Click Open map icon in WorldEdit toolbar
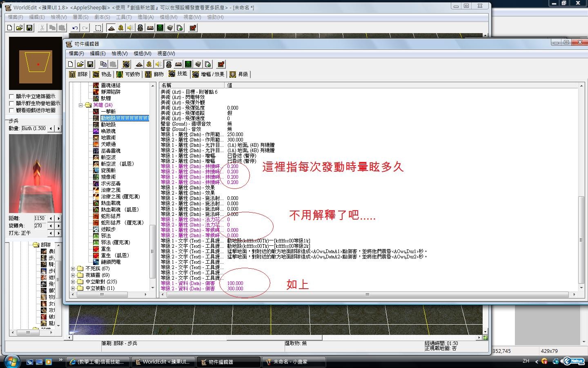Image resolution: width=588 pixels, height=368 pixels. tap(19, 28)
